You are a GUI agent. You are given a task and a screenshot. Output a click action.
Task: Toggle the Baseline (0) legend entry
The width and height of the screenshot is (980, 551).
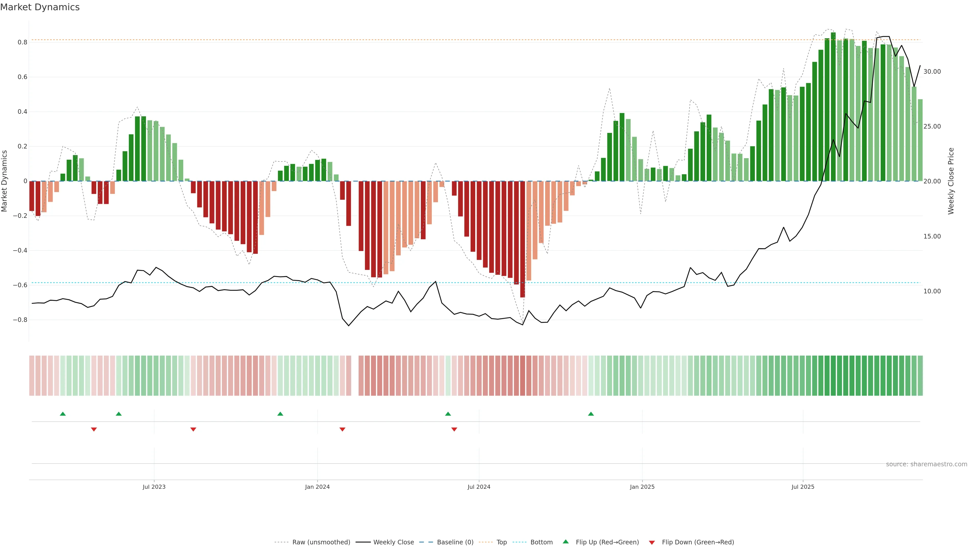click(455, 542)
